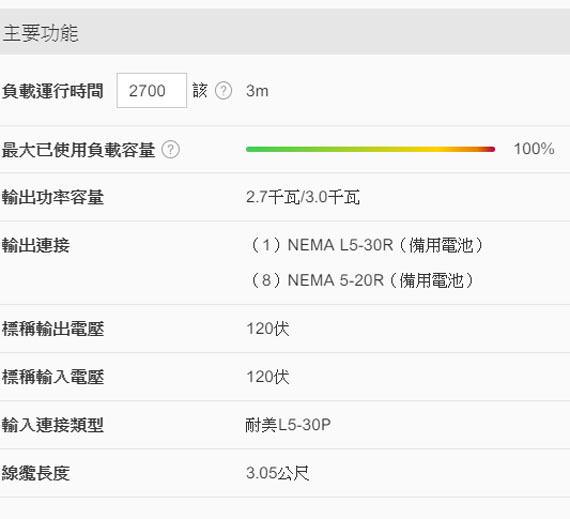Click the 標稱輸入電壓 label

(x=53, y=377)
